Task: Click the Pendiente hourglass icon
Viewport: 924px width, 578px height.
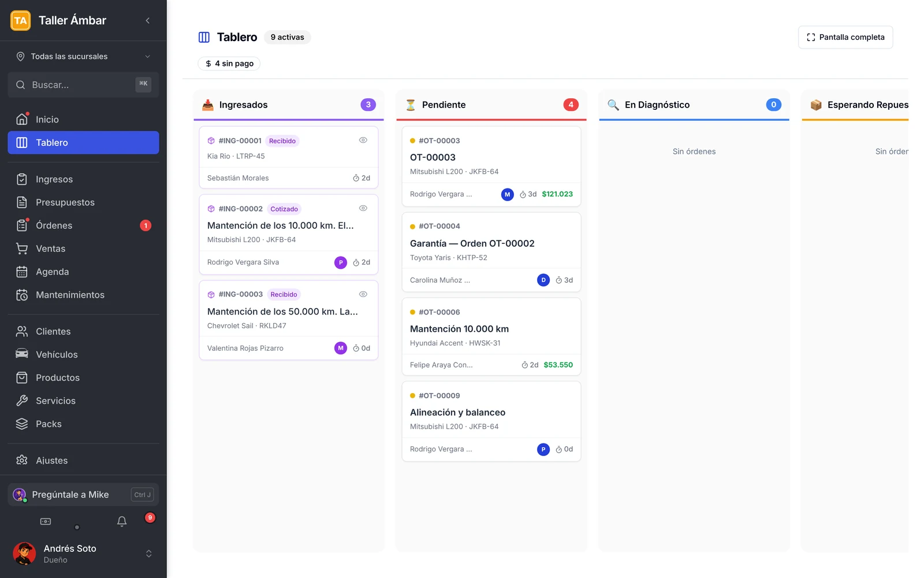Action: pos(411,105)
